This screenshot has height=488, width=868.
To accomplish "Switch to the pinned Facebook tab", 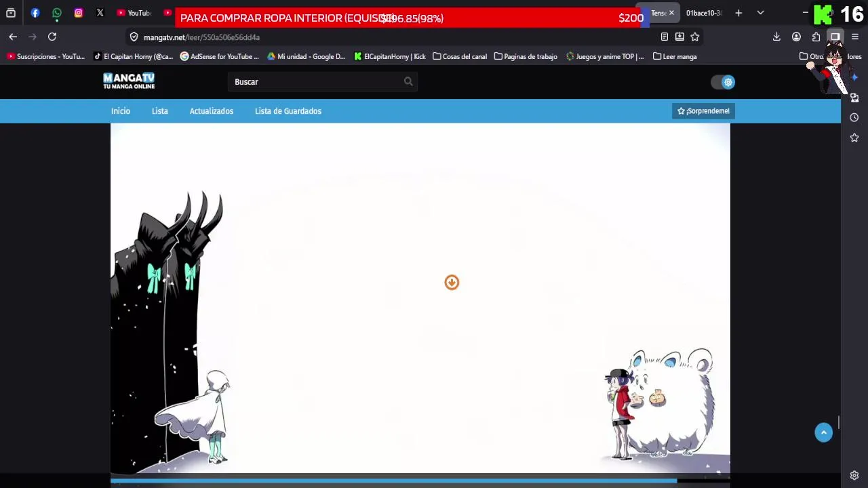I will pos(35,13).
